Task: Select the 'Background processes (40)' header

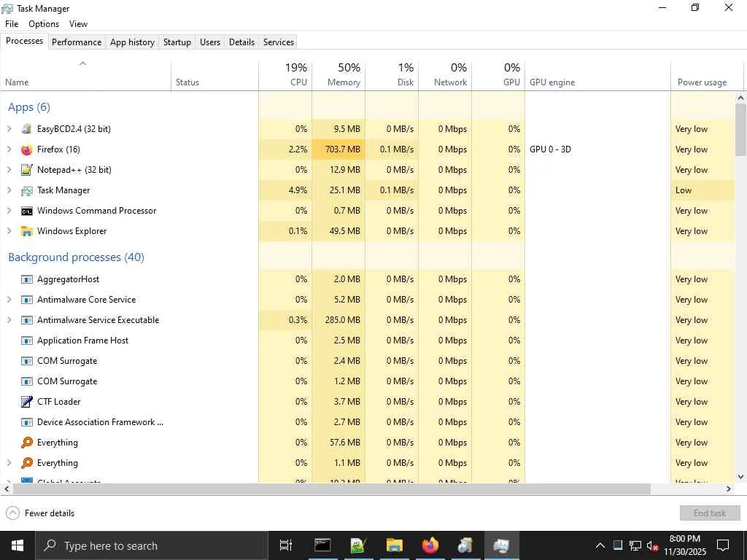Action: pyautogui.click(x=76, y=257)
